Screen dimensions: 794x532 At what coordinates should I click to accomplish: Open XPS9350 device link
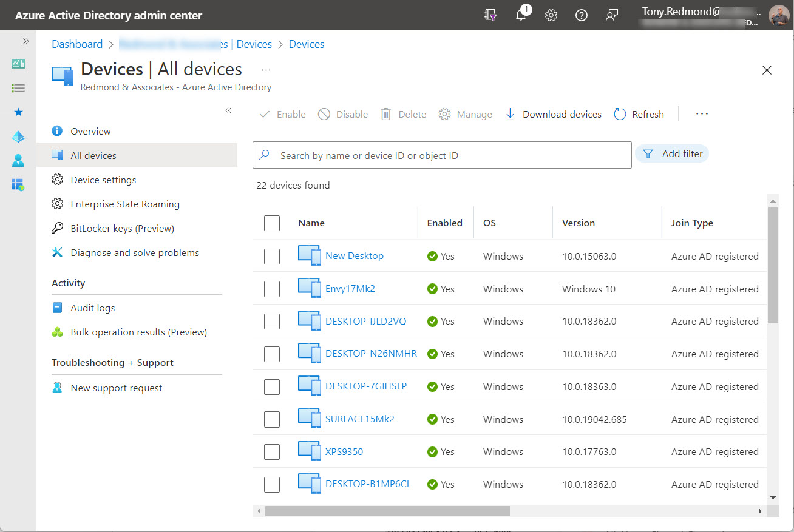coord(344,451)
